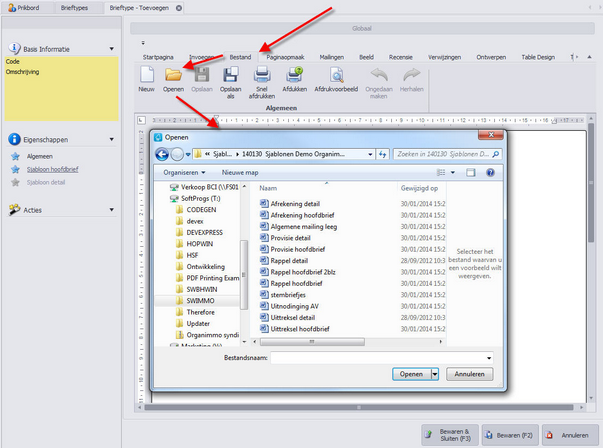The image size is (603, 448).
Task: Click the help question mark icon
Action: (490, 172)
